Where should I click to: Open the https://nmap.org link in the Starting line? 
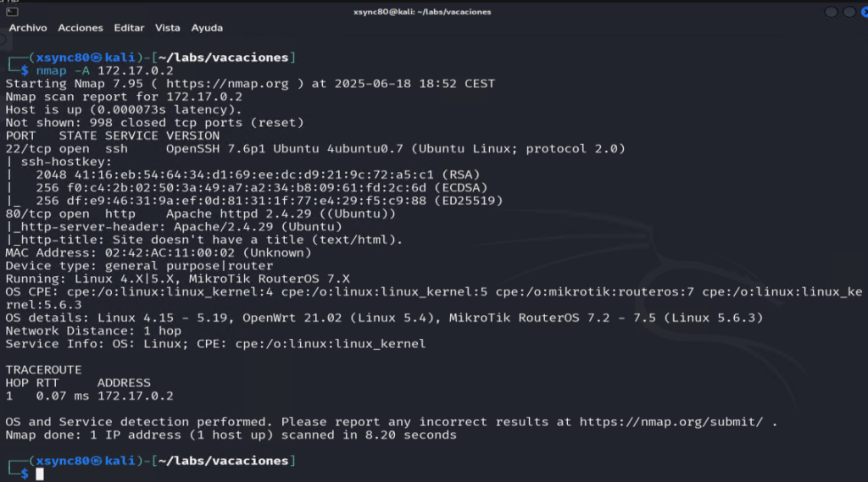[x=227, y=84]
